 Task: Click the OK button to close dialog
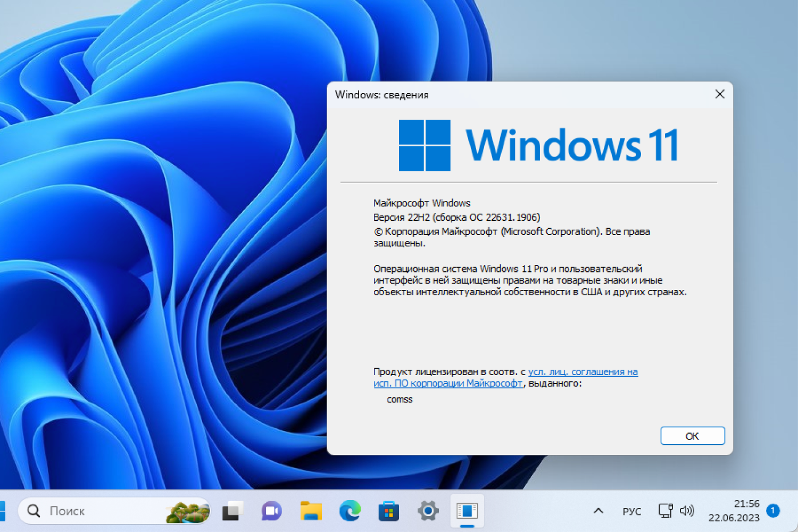coord(692,436)
